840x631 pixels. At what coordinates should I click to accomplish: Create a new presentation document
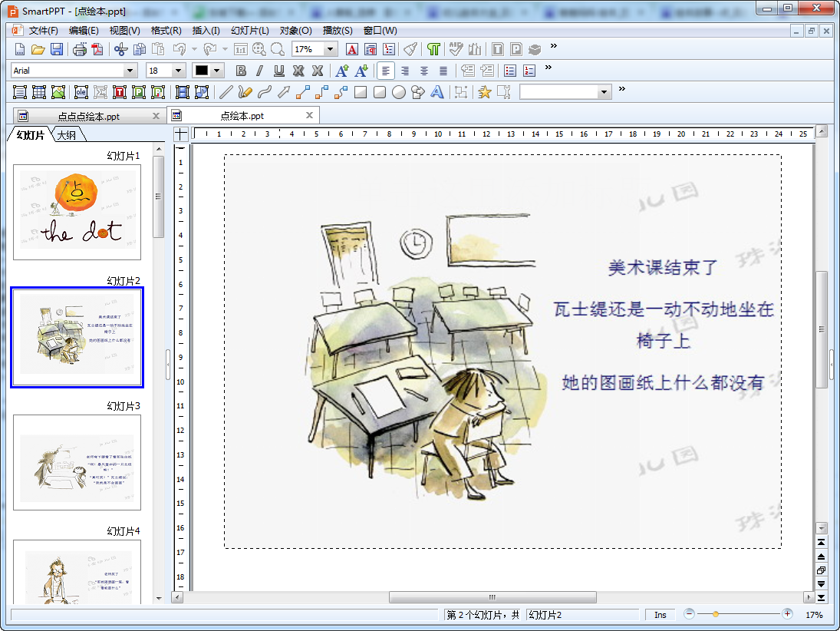[x=20, y=50]
